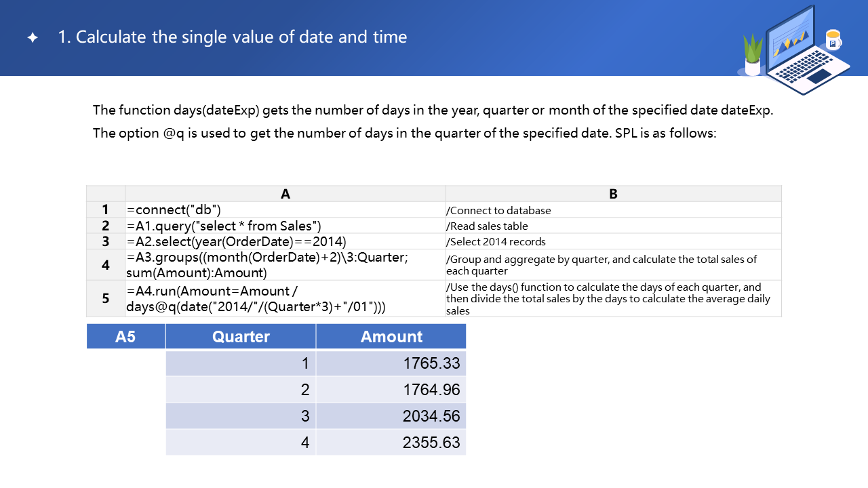Viewport: 868px width, 488px height.
Task: Click the cell containing =A2.select(year(OrderDate)==2014)
Action: click(285, 241)
